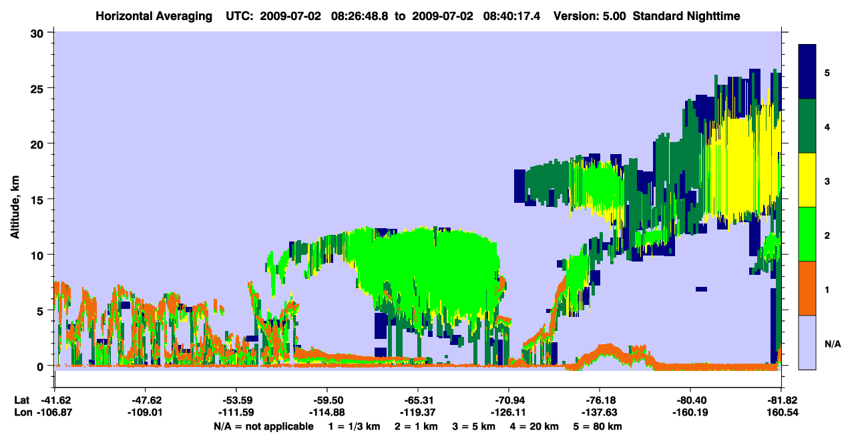Click the 'Lat' axis row label
Screen dimensions: 868x445
[21, 400]
